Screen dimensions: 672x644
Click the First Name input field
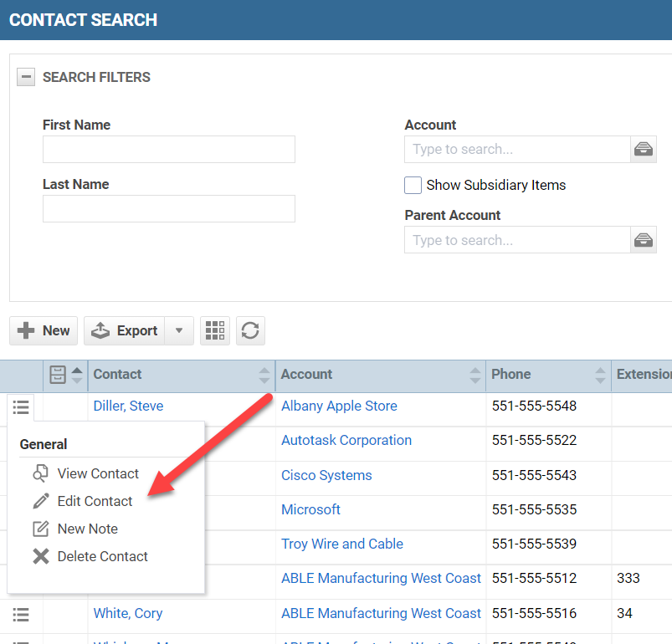(x=169, y=149)
